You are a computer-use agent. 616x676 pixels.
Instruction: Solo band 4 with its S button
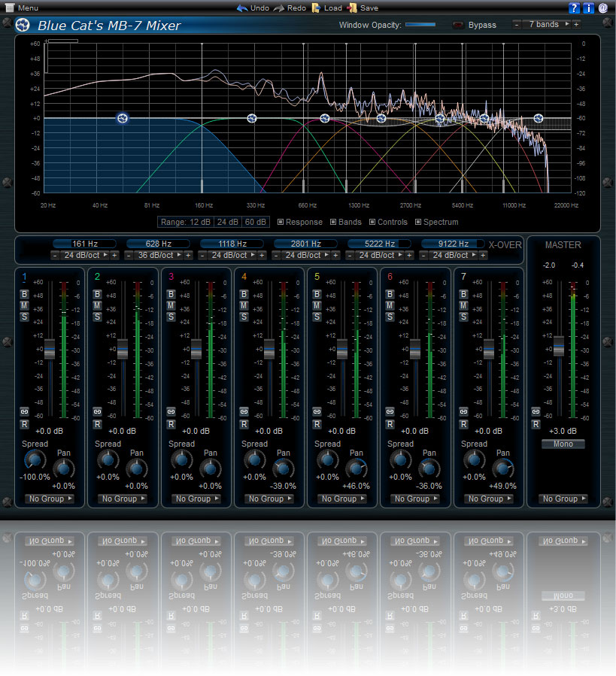(x=244, y=317)
